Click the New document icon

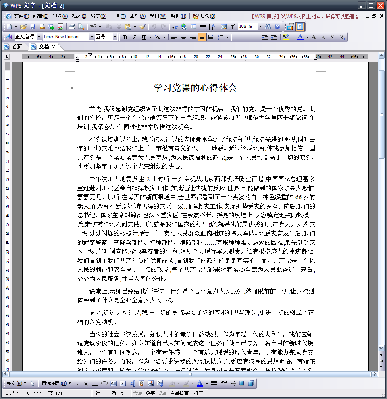click(8, 27)
